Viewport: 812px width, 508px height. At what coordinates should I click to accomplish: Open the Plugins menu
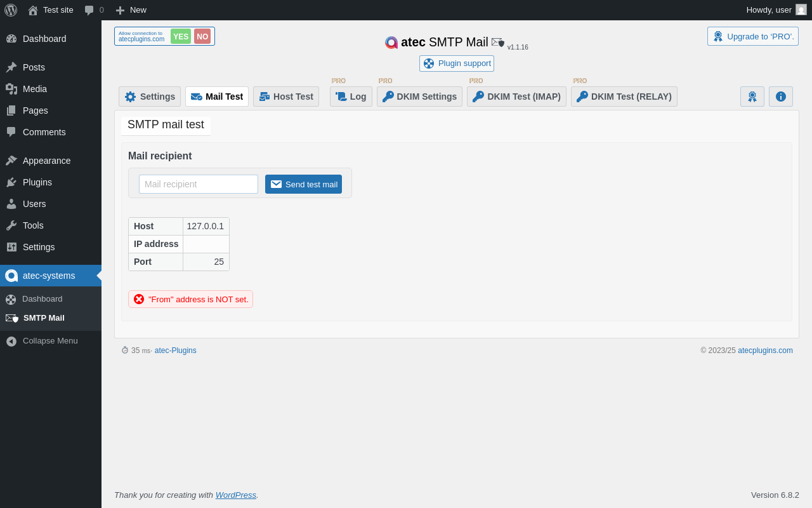click(51, 182)
